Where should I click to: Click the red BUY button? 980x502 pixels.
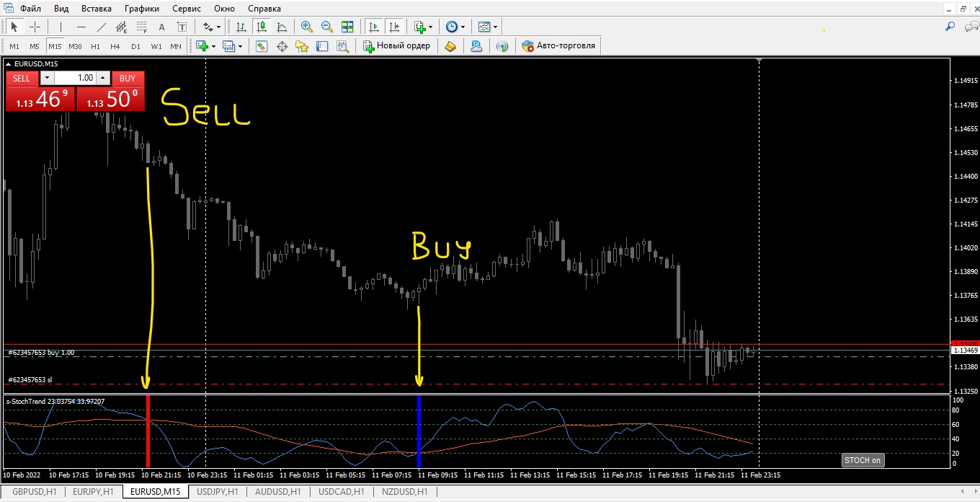pyautogui.click(x=128, y=78)
